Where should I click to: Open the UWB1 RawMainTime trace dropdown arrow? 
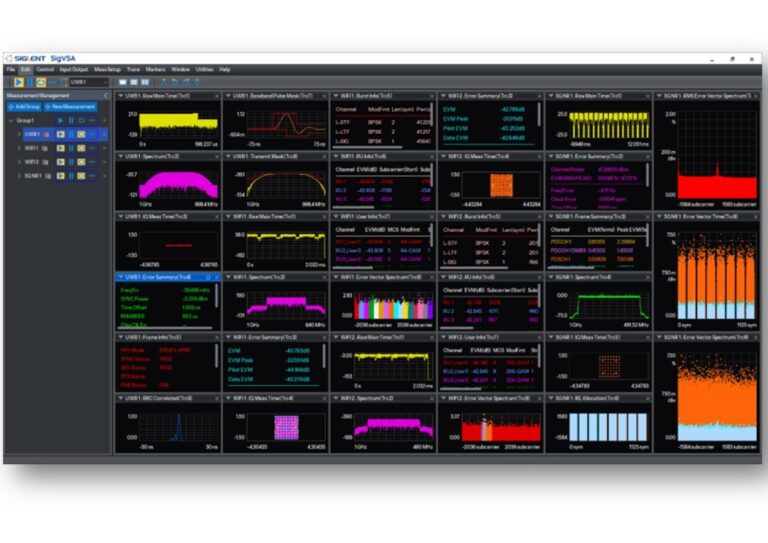120,96
